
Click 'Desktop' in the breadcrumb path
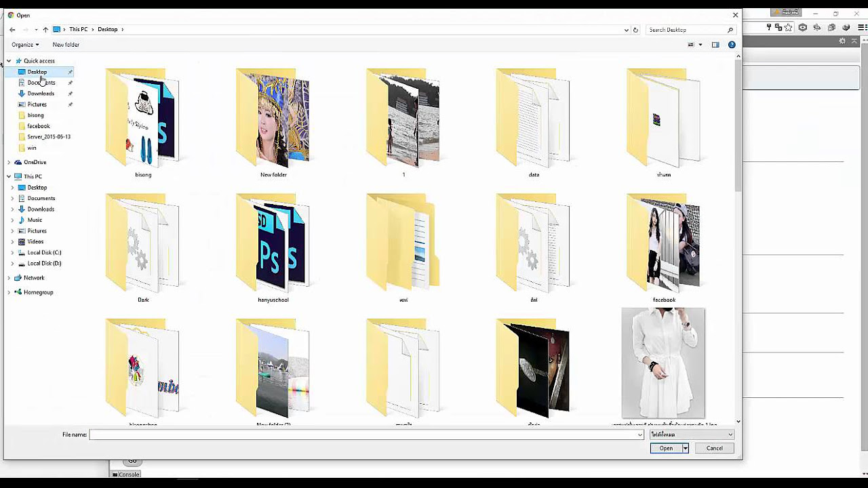107,30
